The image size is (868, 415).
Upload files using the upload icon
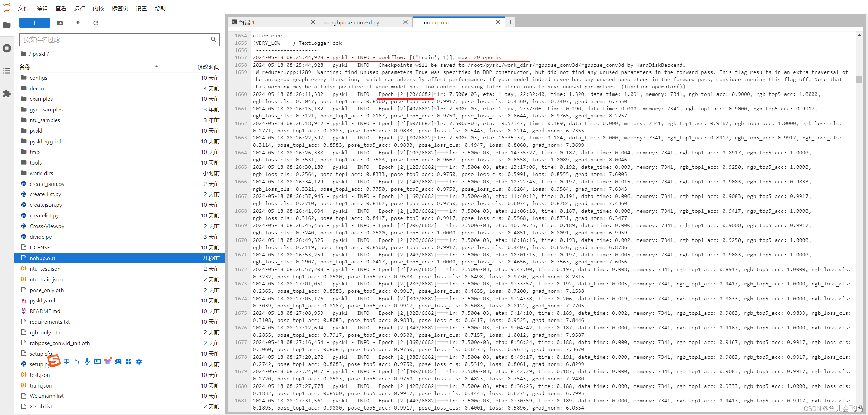(78, 23)
